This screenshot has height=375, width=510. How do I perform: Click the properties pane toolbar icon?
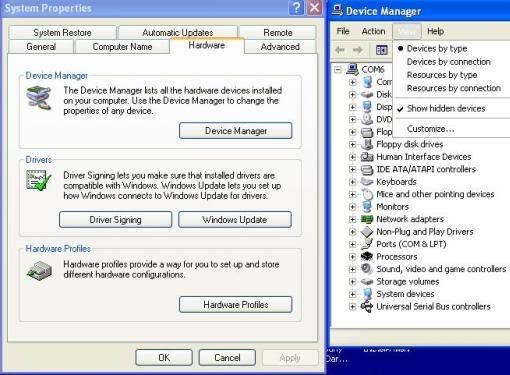pyautogui.click(x=382, y=50)
